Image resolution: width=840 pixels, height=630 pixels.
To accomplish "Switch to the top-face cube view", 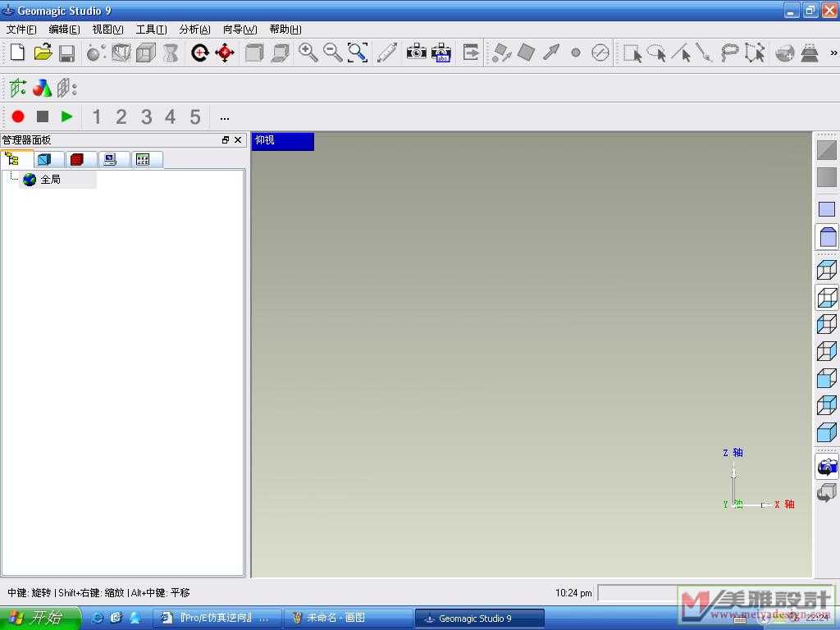I will [x=827, y=270].
